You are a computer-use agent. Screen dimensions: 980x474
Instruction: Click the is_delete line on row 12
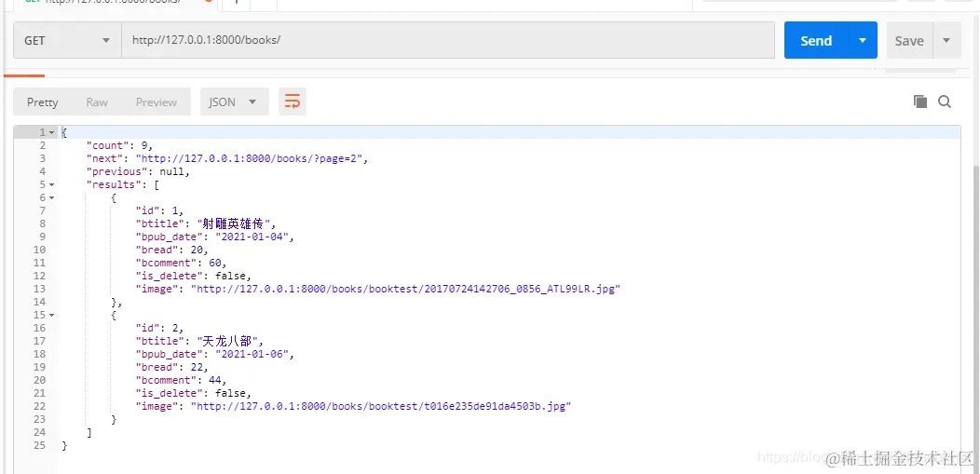coord(193,276)
